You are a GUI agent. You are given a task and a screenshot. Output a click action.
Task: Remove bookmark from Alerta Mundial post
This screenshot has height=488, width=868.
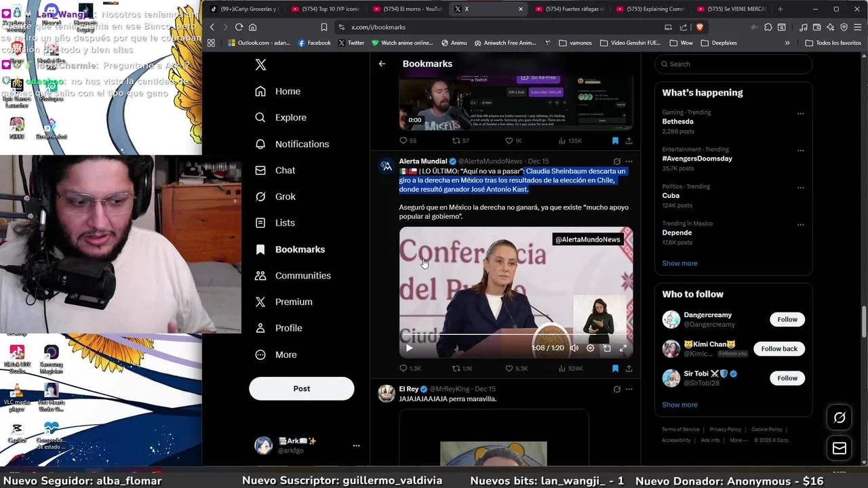(x=615, y=368)
